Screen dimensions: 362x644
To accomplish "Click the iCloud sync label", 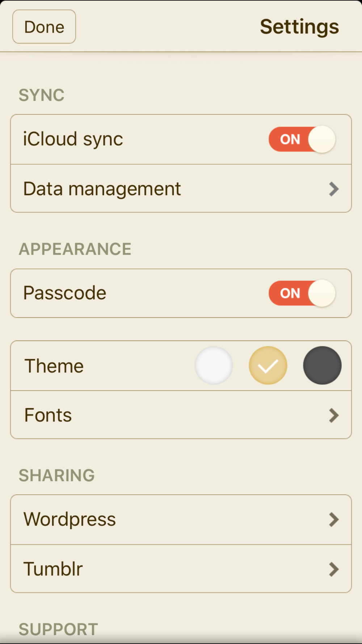I will pos(73,139).
